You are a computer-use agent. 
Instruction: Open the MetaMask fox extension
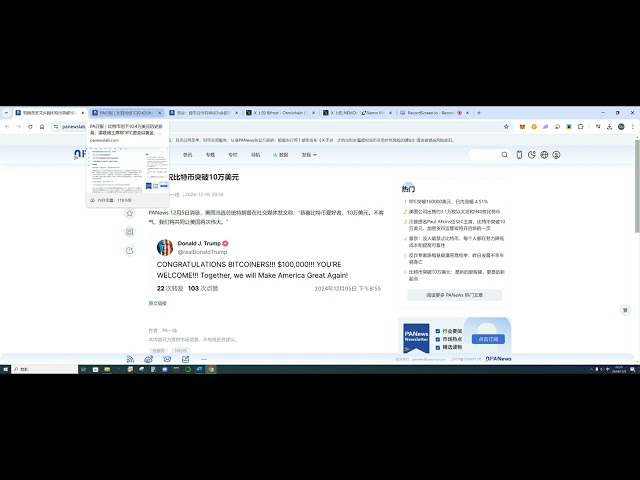tap(522, 127)
